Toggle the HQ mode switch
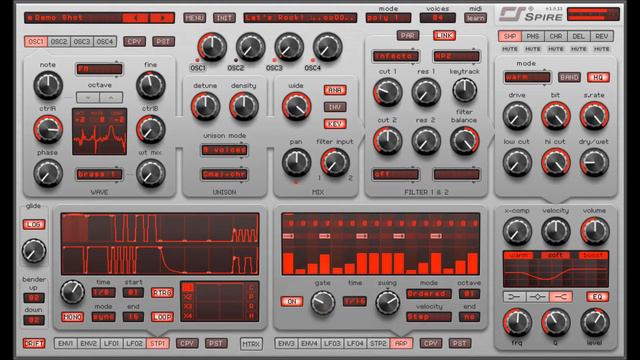 tap(598, 77)
